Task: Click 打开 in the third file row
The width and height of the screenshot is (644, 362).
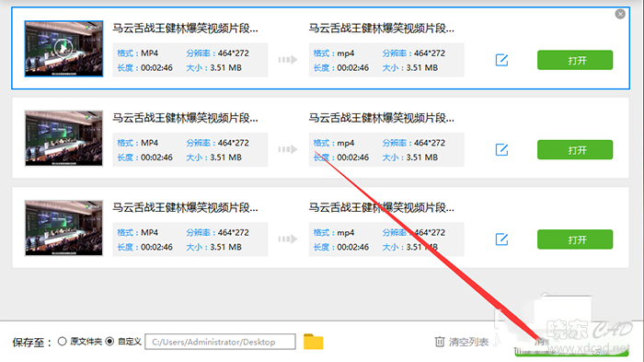Action: tap(575, 239)
